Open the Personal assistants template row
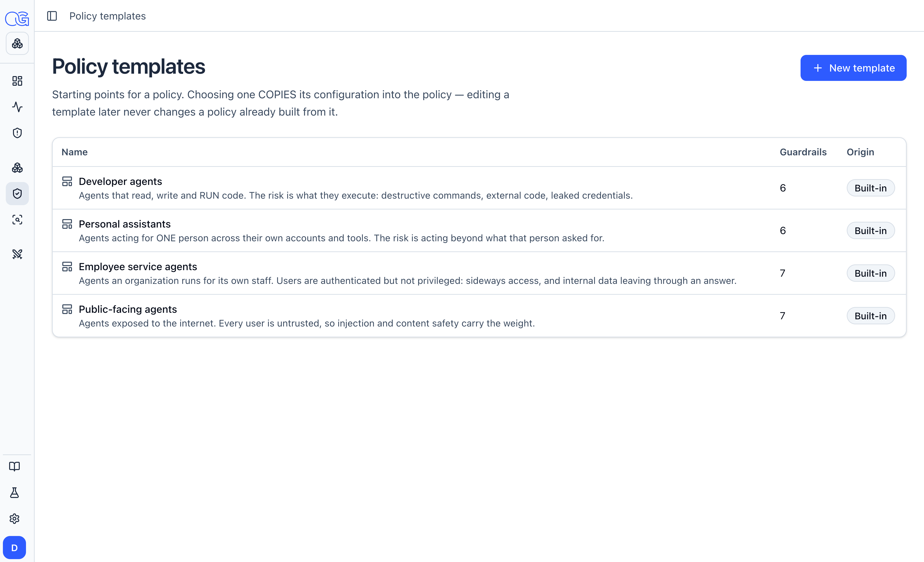 (479, 230)
